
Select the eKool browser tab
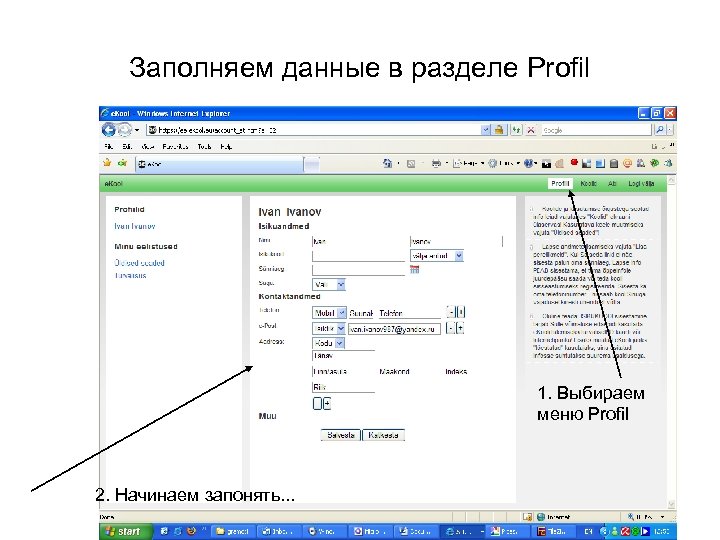click(x=219, y=164)
